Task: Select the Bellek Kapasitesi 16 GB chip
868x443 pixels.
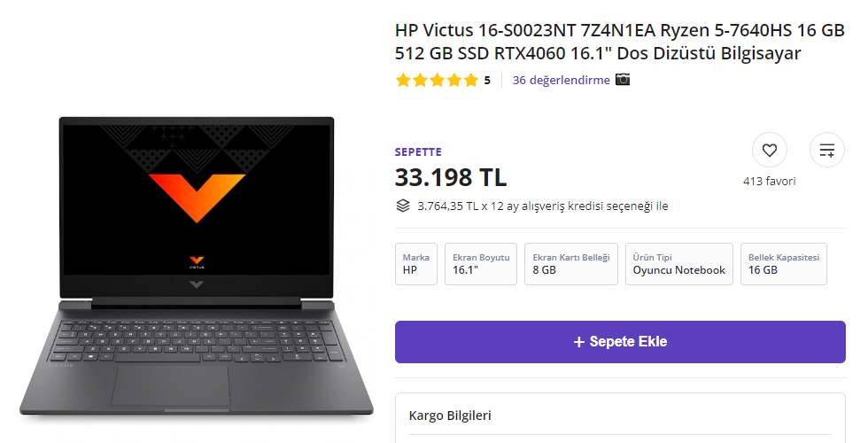Action: [784, 264]
